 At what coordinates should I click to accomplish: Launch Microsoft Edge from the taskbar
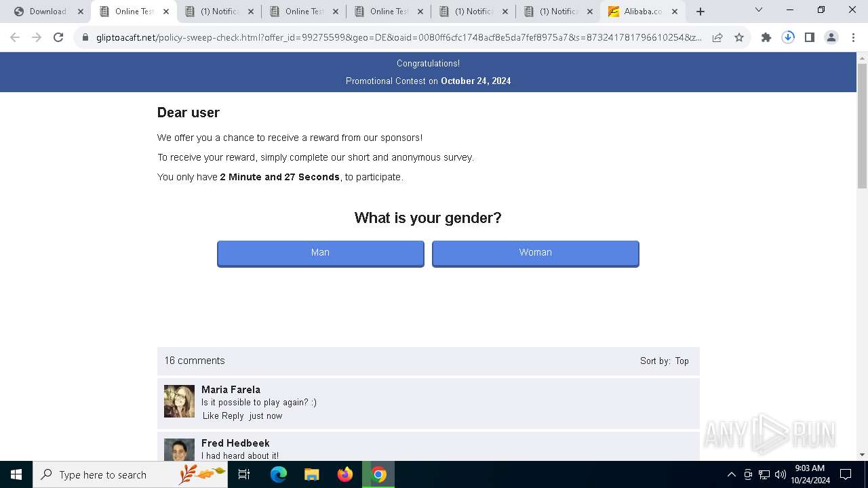[279, 474]
